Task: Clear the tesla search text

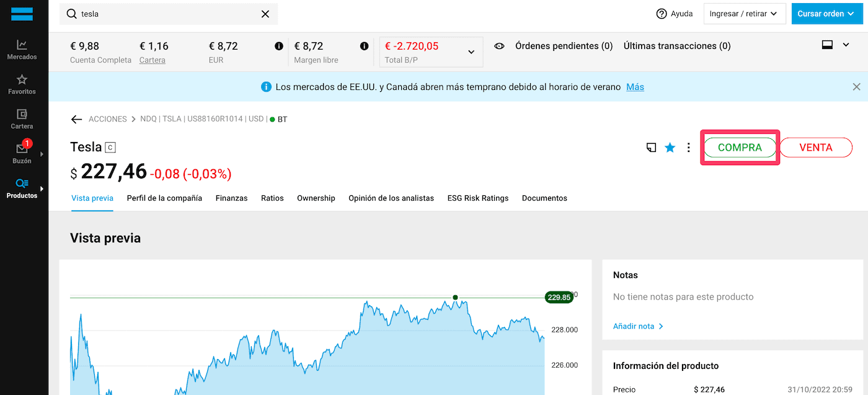Action: point(265,14)
